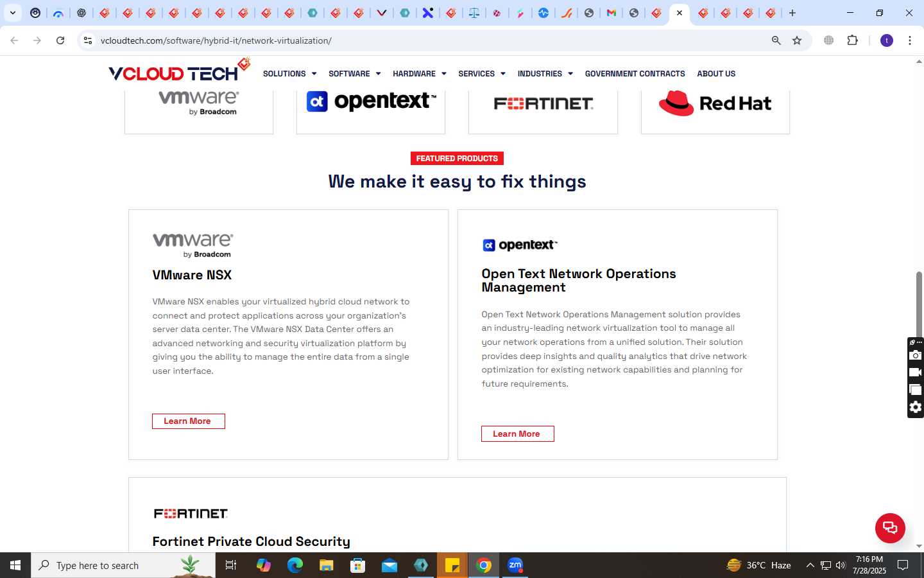Click Fortinet partner logo card
The image size is (924, 578).
tap(543, 112)
